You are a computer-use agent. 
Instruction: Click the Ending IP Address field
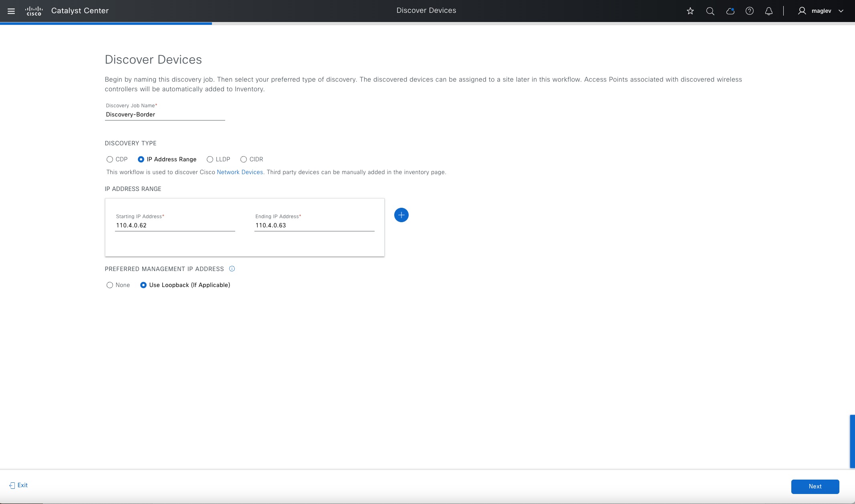[314, 225]
